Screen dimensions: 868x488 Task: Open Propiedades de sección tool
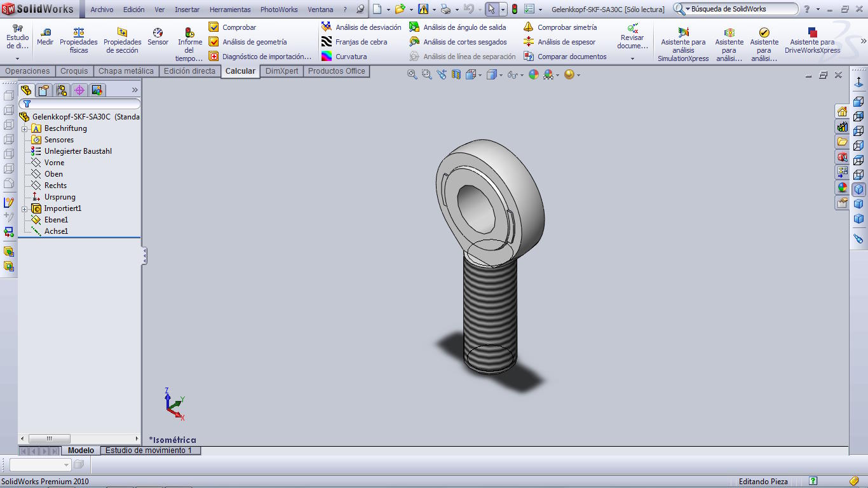tap(123, 41)
